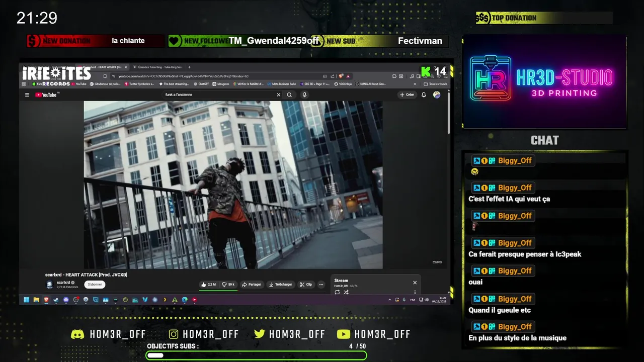The width and height of the screenshot is (644, 362).
Task: Open the Créer button
Action: [x=407, y=95]
